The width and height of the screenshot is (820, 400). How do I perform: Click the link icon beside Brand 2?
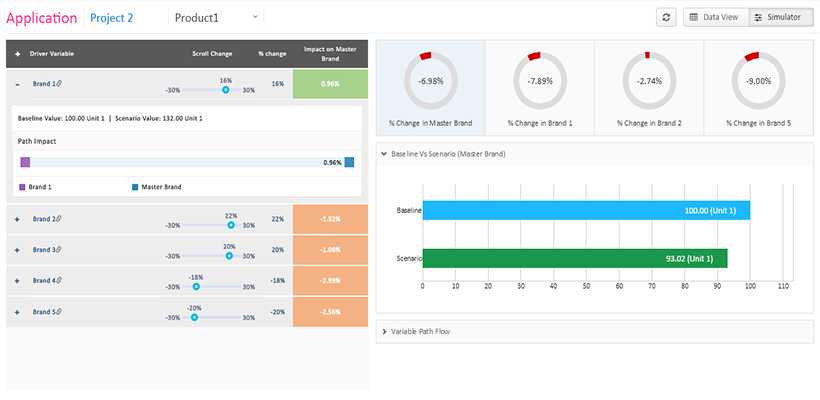tap(59, 219)
